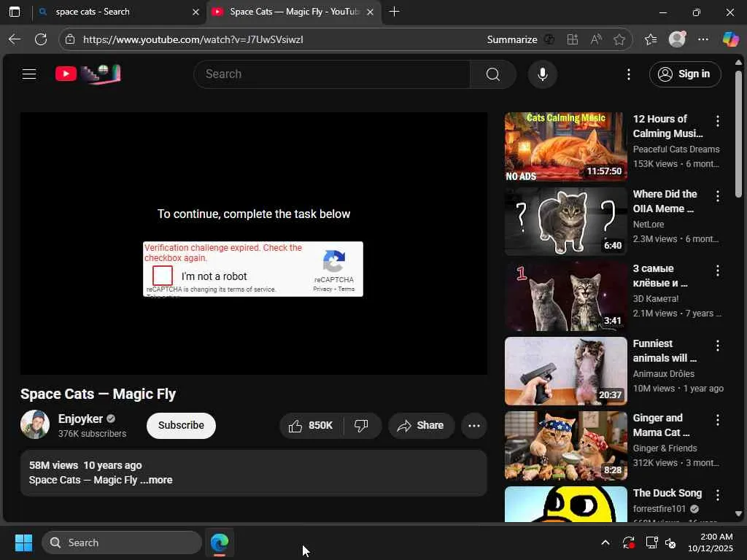Close the "space cats - Search" tab
Image resolution: width=747 pixels, height=560 pixels.
point(196,12)
